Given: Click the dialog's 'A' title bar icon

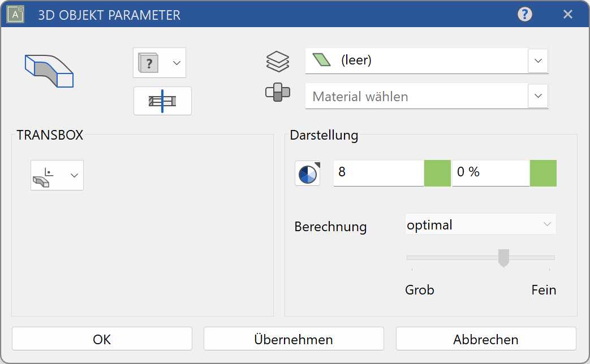Looking at the screenshot, I should coord(14,14).
